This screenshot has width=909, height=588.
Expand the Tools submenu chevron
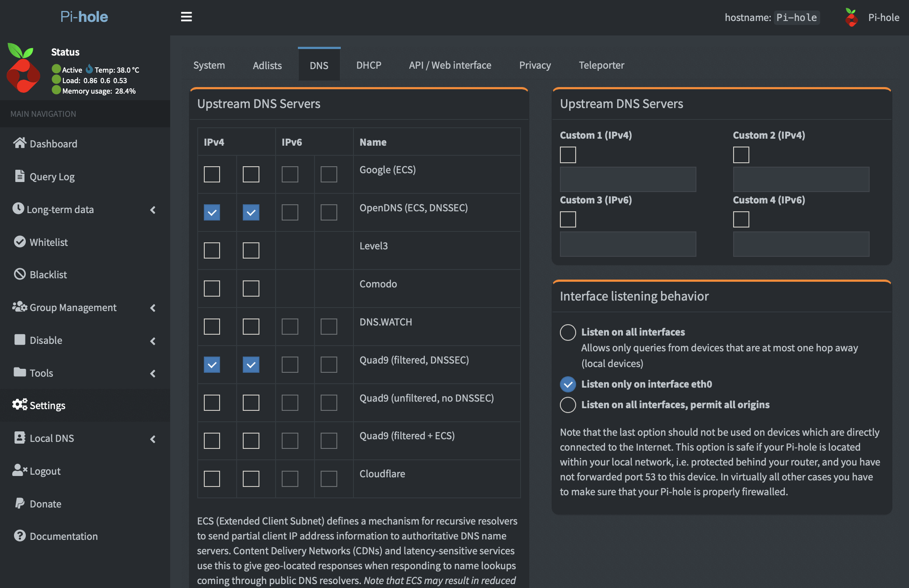(x=153, y=373)
